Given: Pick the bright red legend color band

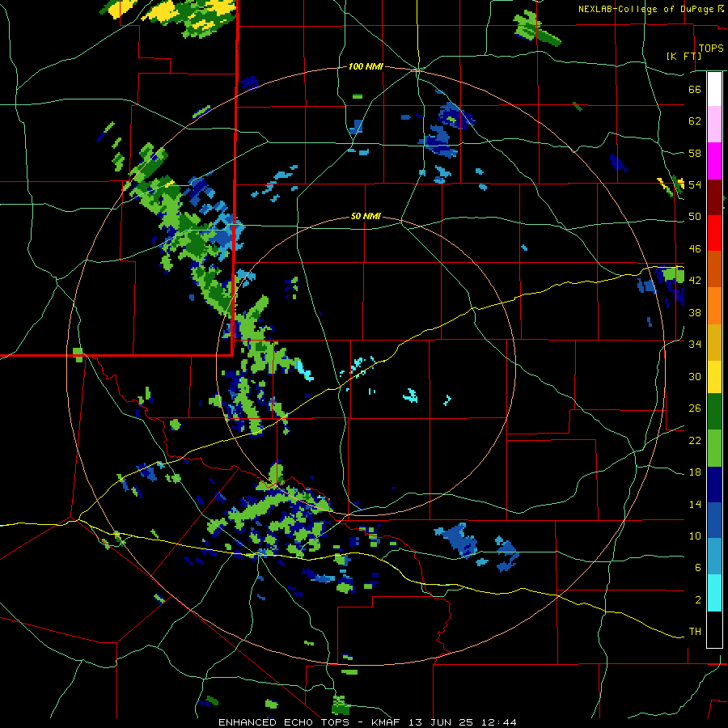Looking at the screenshot, I should [x=714, y=233].
